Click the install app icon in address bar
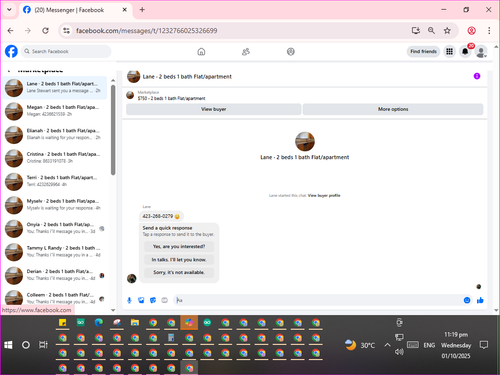The width and height of the screenshot is (500, 375). 415,31
